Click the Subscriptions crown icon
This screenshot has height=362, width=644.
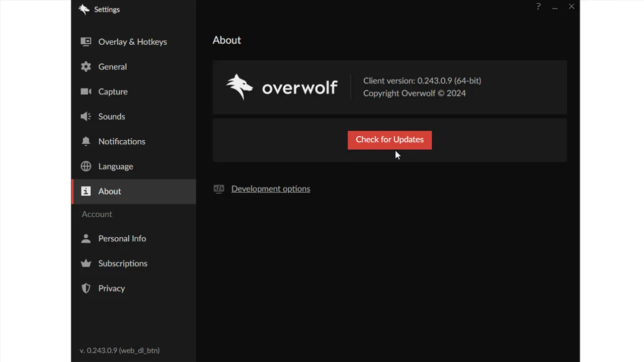click(x=86, y=263)
